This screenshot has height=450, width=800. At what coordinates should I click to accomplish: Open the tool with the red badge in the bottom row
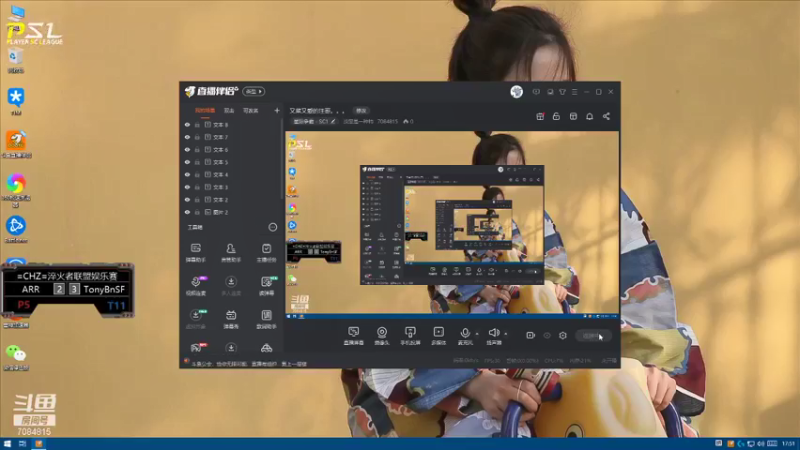(196, 348)
